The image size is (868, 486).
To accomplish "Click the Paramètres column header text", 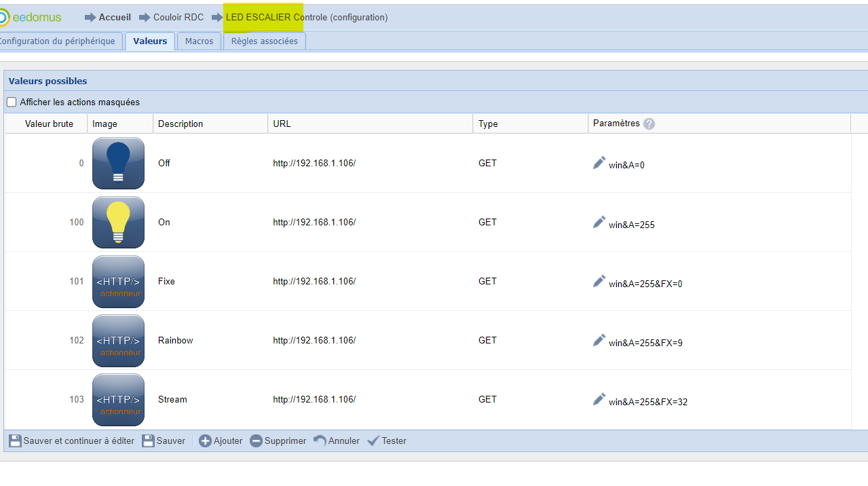I will coord(616,124).
